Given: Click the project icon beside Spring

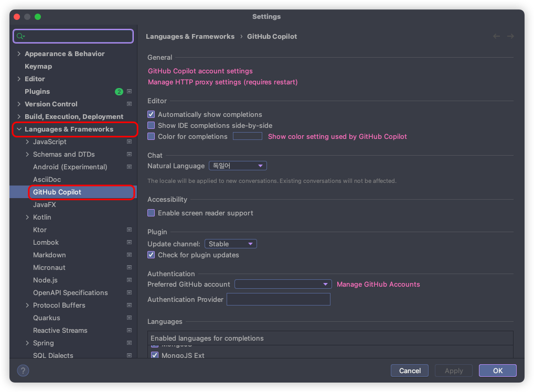Looking at the screenshot, I should pos(130,343).
